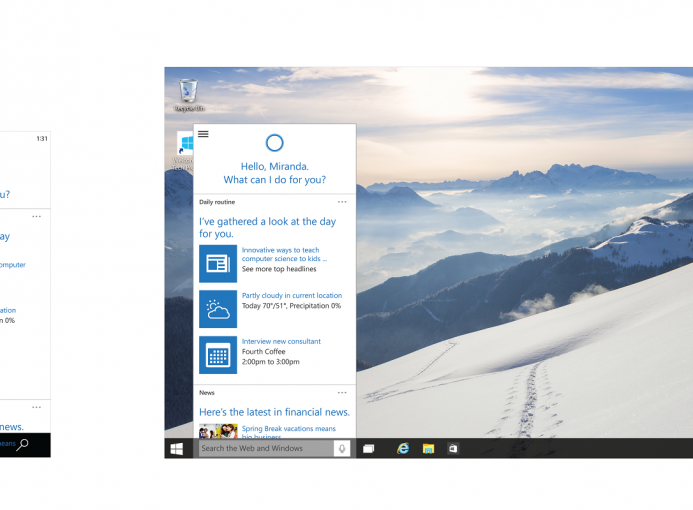Image resolution: width=693 pixels, height=510 pixels.
Task: Click 'Hello, Miranda.' greeting text
Action: 274,167
